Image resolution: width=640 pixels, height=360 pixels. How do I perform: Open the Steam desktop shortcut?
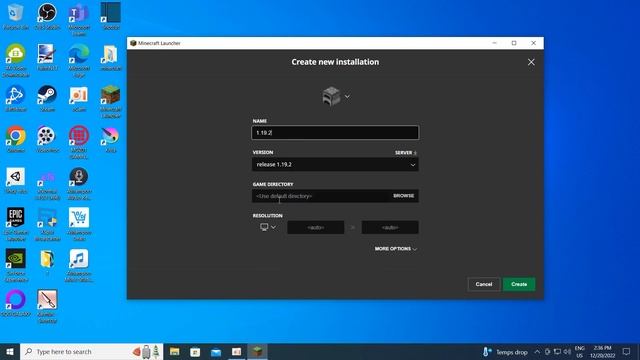pyautogui.click(x=47, y=98)
